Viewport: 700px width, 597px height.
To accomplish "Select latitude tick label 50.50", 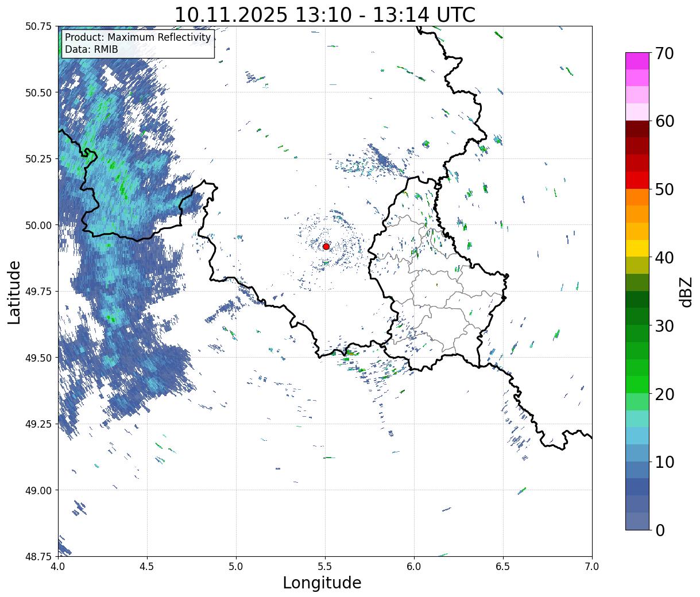I will pos(38,92).
